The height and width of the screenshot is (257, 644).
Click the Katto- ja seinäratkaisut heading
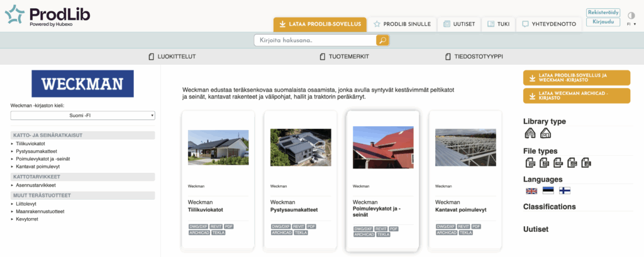(x=82, y=135)
